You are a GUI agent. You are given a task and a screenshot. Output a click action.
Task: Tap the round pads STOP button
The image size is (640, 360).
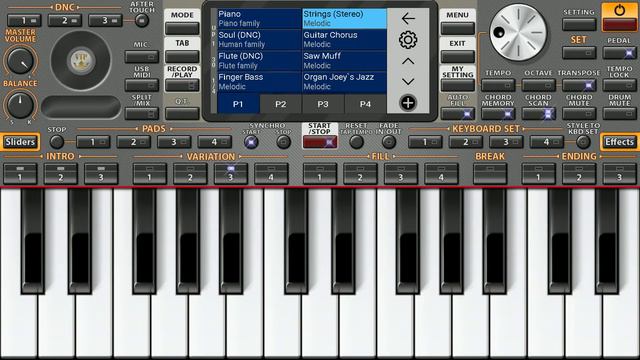coord(57,142)
